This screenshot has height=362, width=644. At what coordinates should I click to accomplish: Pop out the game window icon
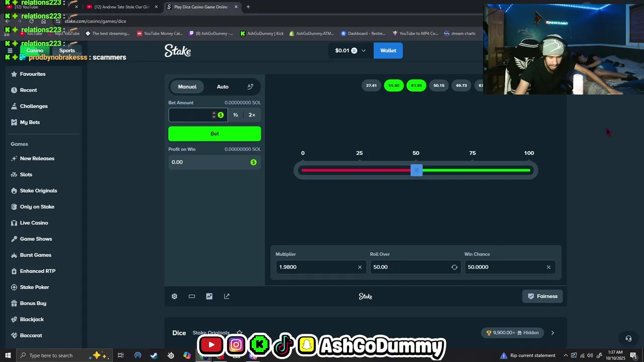click(x=227, y=296)
